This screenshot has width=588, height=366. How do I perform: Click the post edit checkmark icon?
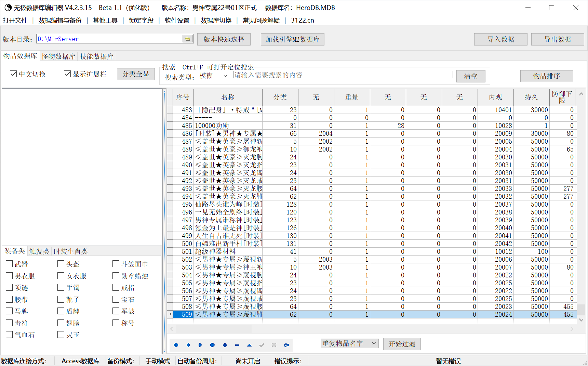point(262,345)
